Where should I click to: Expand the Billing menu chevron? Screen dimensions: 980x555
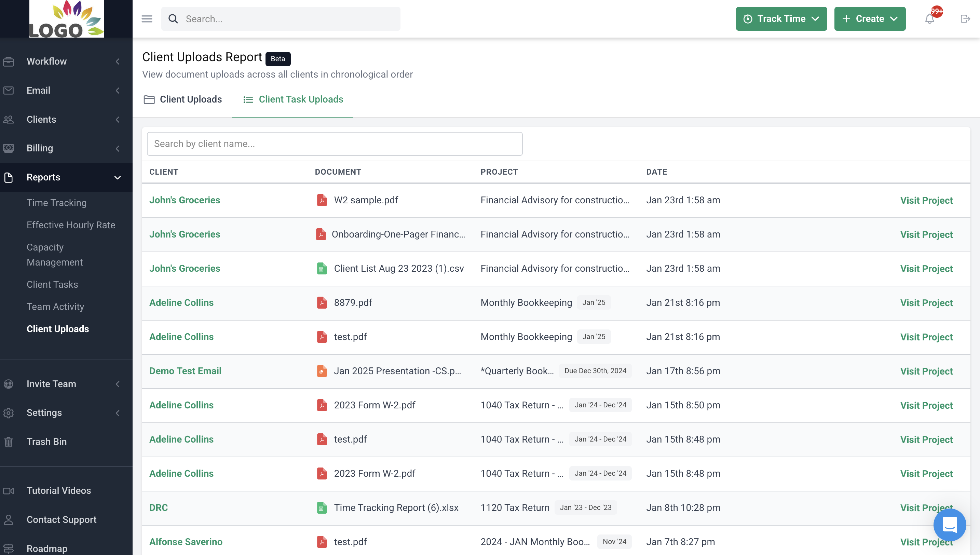coord(118,148)
